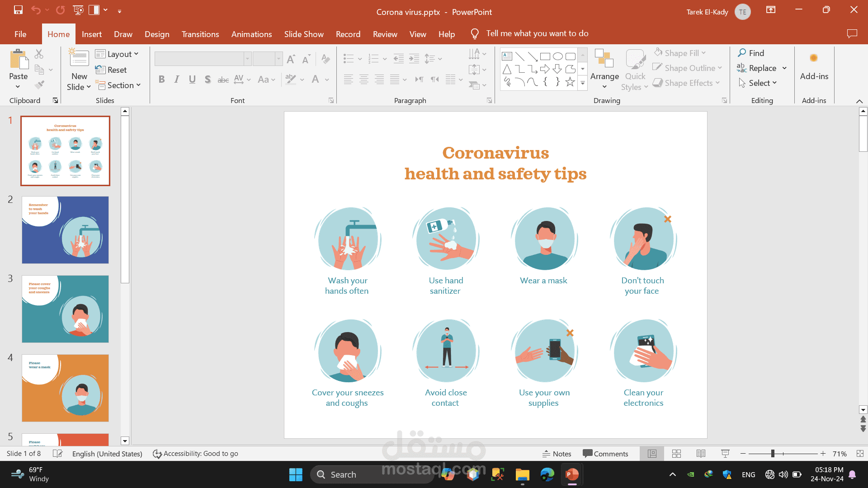Screen dimensions: 868x488
Task: Click the zoom slider handle
Action: (773, 453)
